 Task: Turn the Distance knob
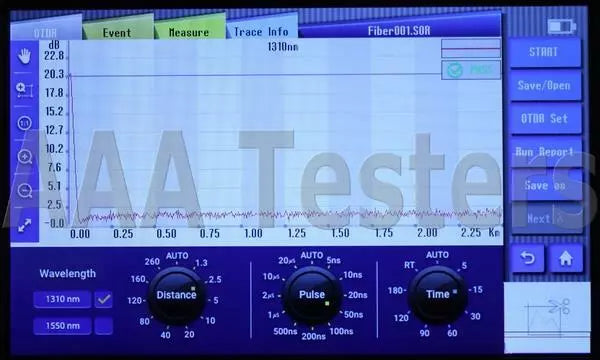(176, 295)
